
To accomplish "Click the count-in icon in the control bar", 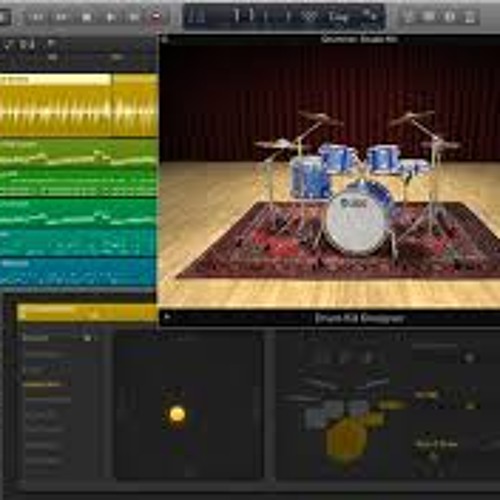I will (450, 16).
